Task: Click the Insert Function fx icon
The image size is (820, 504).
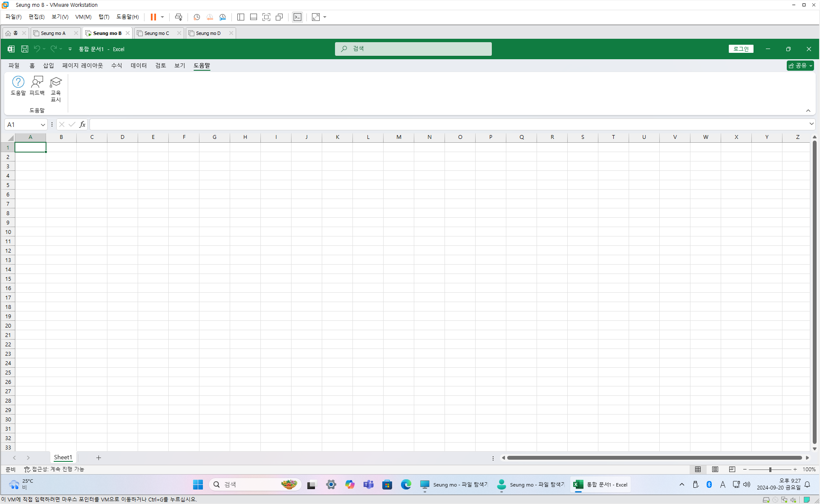Action: click(82, 124)
